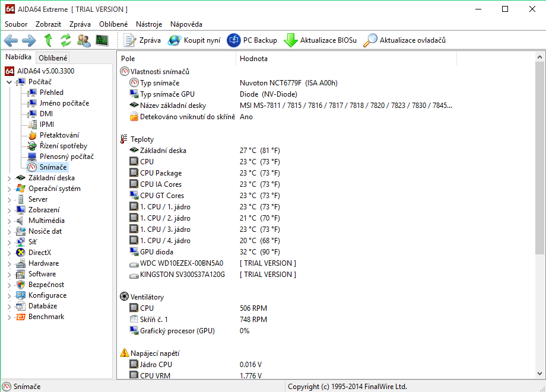Switch to the Oblíbené tab

[x=53, y=58]
